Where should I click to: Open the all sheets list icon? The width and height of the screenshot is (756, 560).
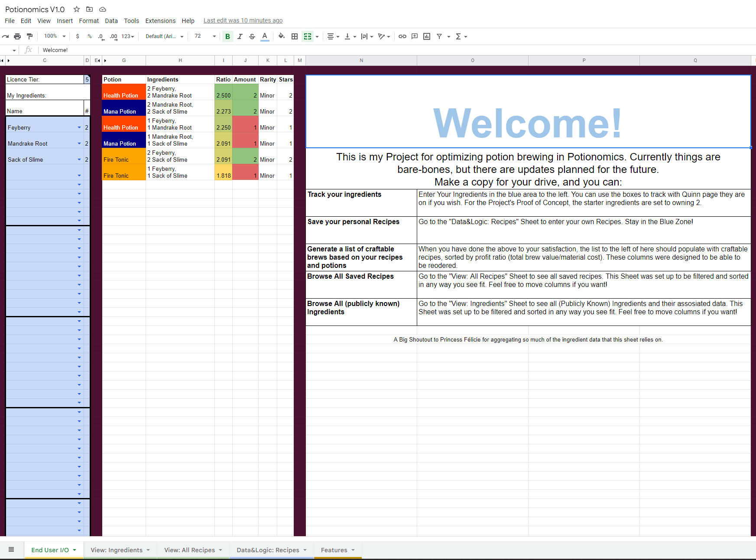tap(11, 550)
